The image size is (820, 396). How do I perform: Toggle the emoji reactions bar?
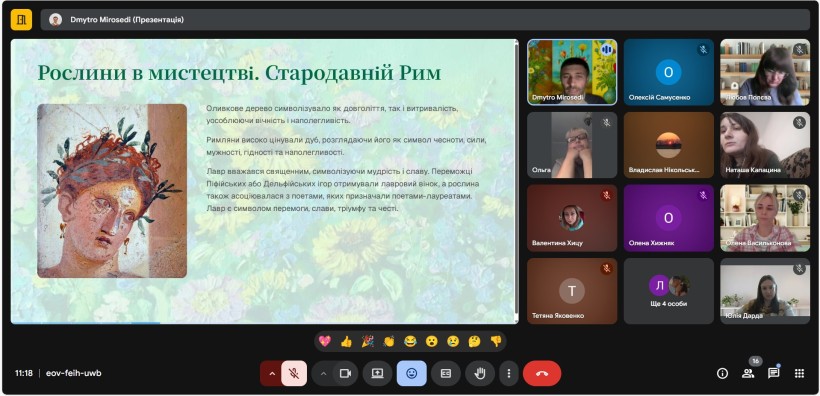pyautogui.click(x=412, y=374)
